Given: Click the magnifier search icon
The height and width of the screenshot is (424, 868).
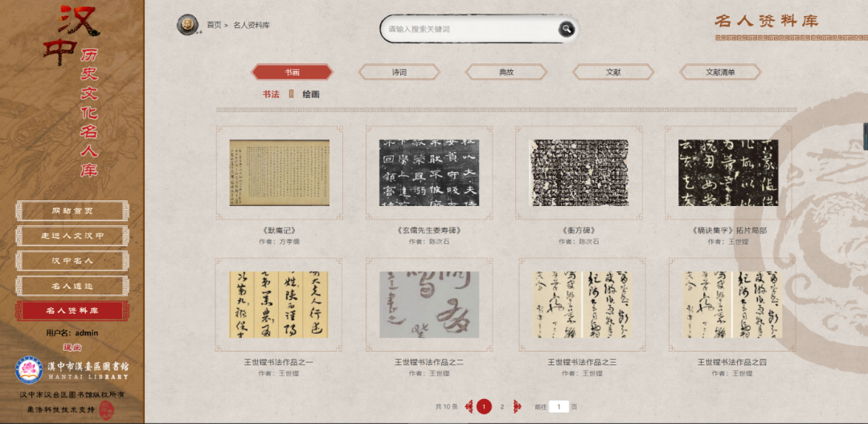Looking at the screenshot, I should coord(566,29).
